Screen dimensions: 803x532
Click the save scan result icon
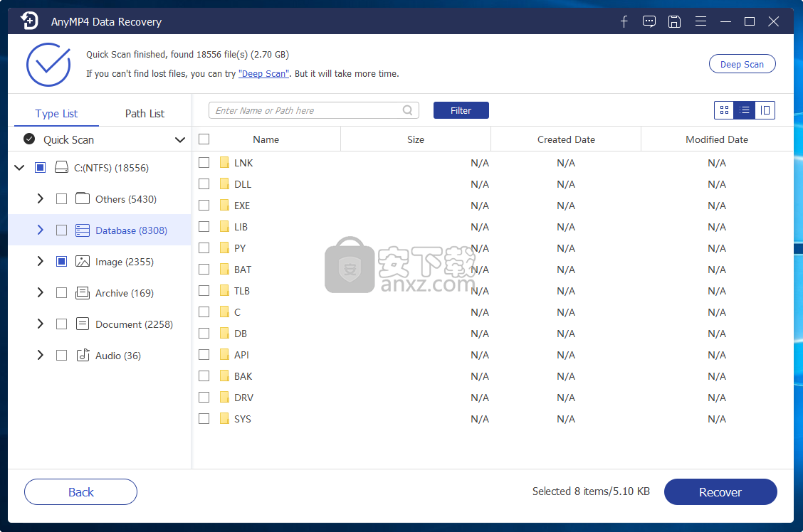coord(674,21)
